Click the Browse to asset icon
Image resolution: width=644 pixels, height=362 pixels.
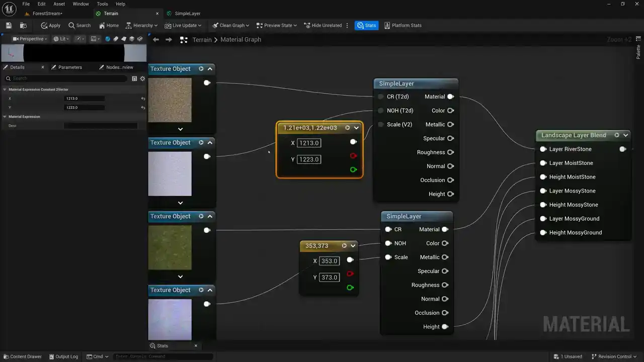(x=23, y=26)
